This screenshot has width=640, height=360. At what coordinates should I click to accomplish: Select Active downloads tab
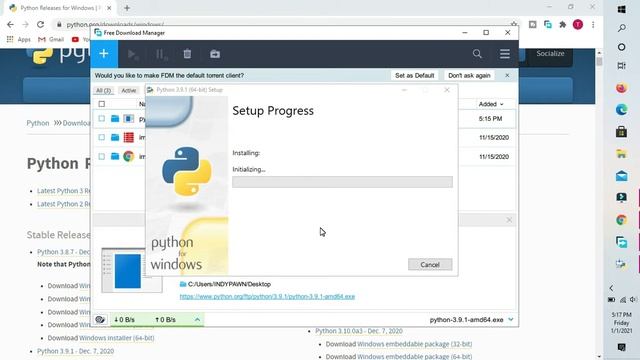tap(129, 91)
